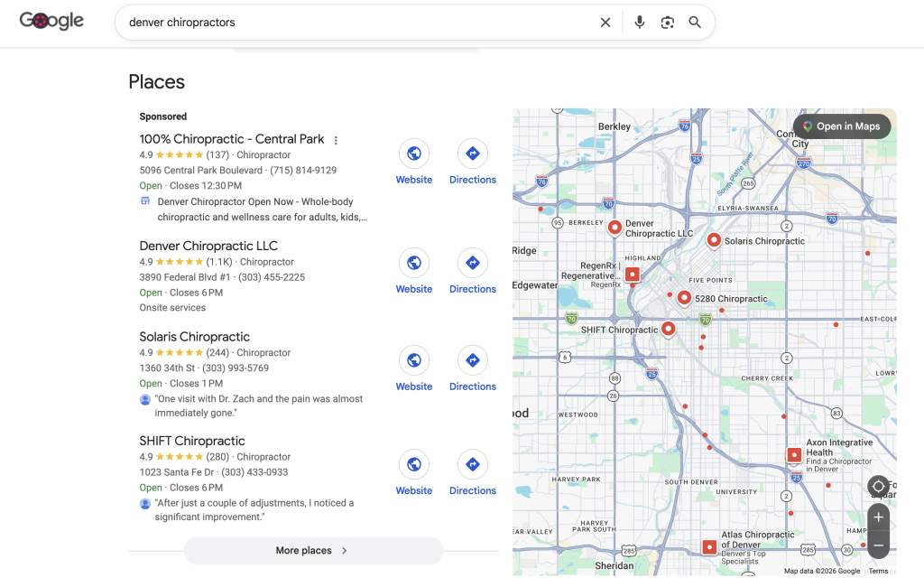Get Directions icon for Solaris Chiropractic
Image resolution: width=924 pixels, height=587 pixels.
[x=473, y=359]
